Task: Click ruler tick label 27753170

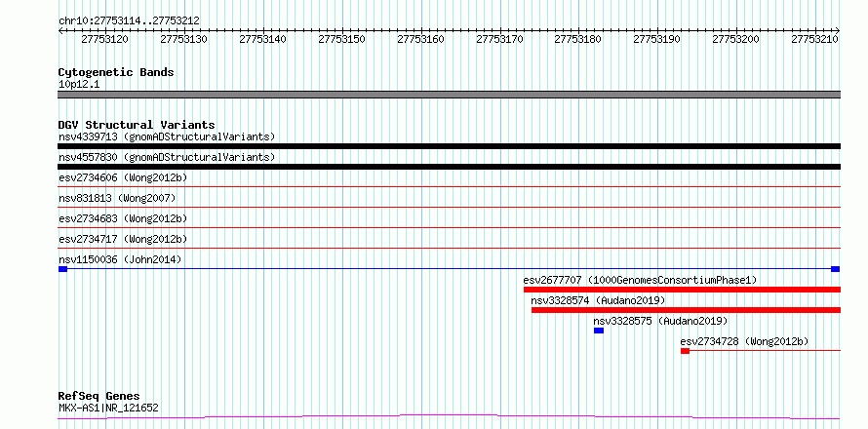Action: tap(500, 39)
